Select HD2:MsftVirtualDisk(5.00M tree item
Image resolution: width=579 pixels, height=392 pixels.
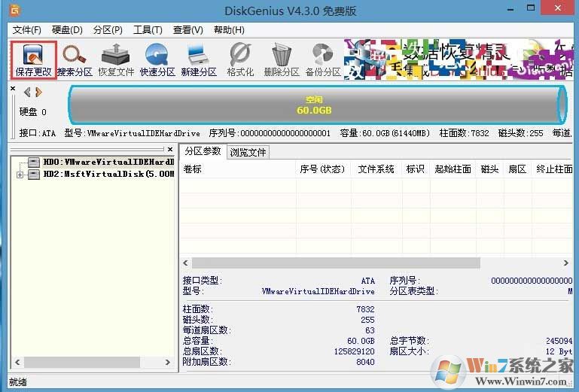point(108,175)
